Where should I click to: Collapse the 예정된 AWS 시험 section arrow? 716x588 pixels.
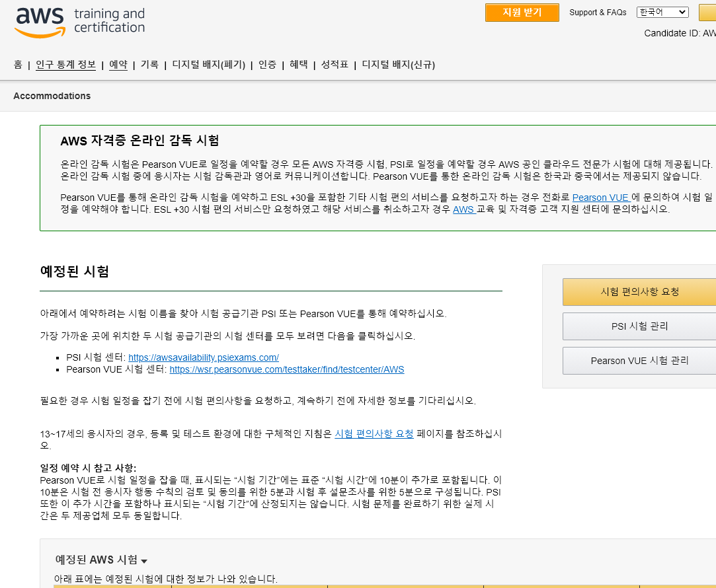[x=144, y=561]
